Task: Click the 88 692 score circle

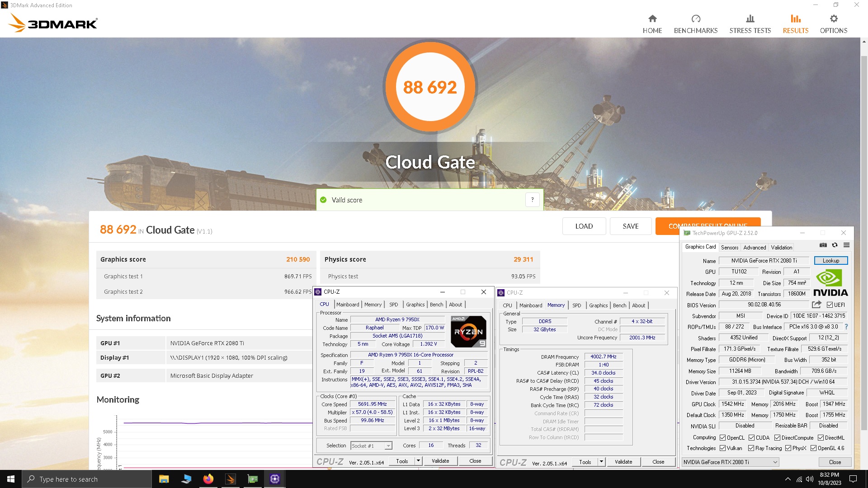Action: point(430,87)
